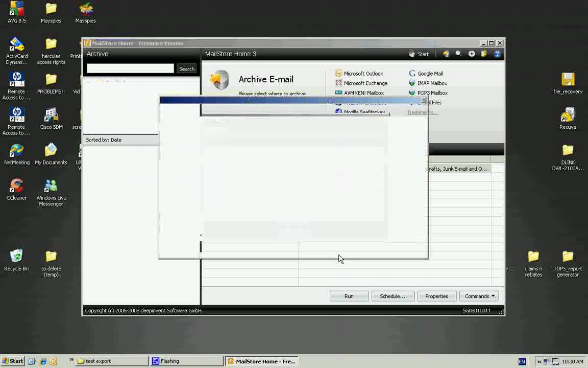Open the blue help question mark icon
The width and height of the screenshot is (588, 368).
pyautogui.click(x=497, y=54)
